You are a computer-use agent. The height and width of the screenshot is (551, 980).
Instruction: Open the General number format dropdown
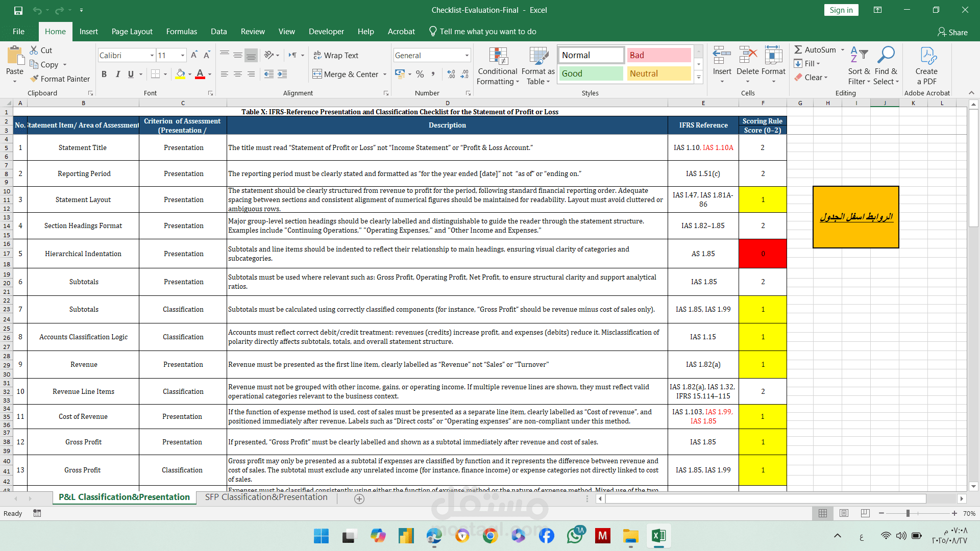coord(467,55)
